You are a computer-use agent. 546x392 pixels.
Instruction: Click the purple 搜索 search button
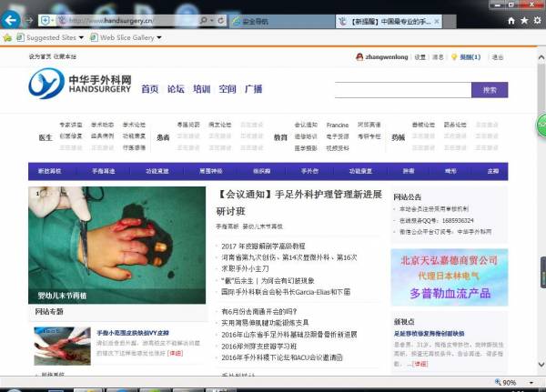click(x=489, y=89)
